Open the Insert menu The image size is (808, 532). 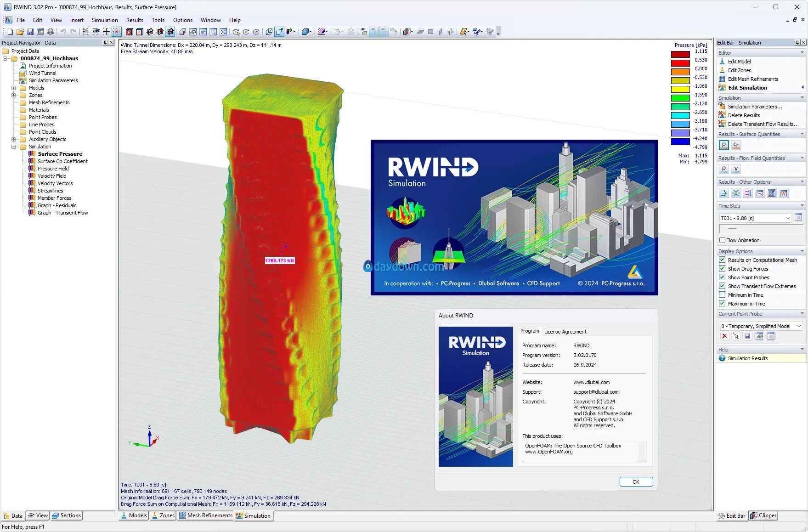pos(77,20)
